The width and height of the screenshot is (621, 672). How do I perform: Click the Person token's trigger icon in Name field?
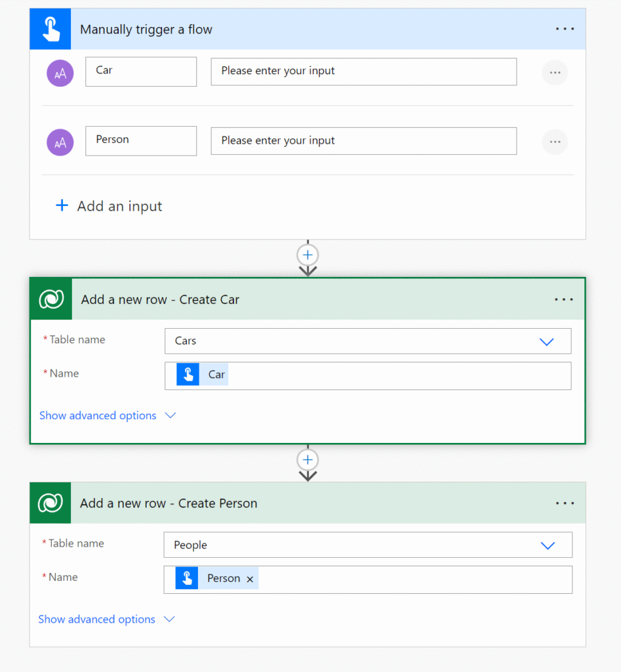pyautogui.click(x=187, y=578)
